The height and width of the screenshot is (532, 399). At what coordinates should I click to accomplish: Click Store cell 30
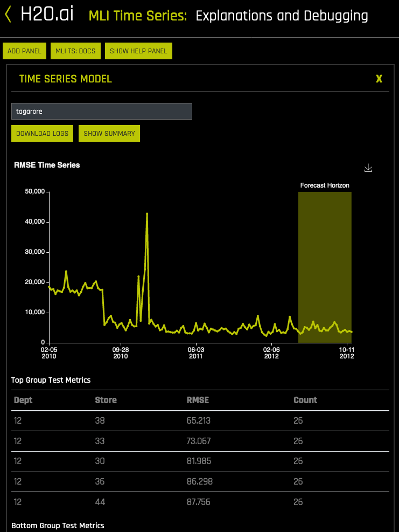[x=100, y=461]
